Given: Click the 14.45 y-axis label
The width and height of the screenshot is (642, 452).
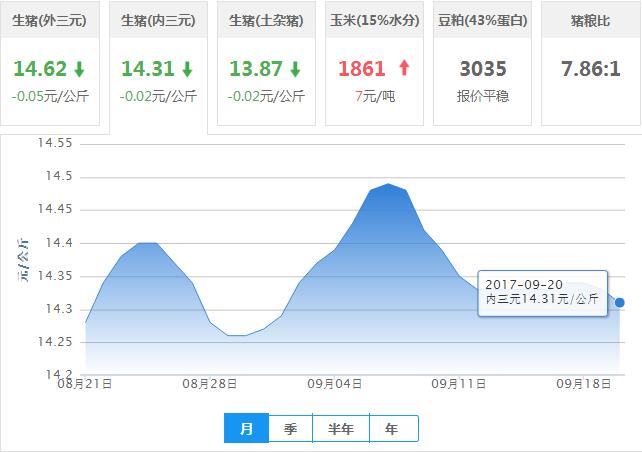Looking at the screenshot, I should [55, 209].
